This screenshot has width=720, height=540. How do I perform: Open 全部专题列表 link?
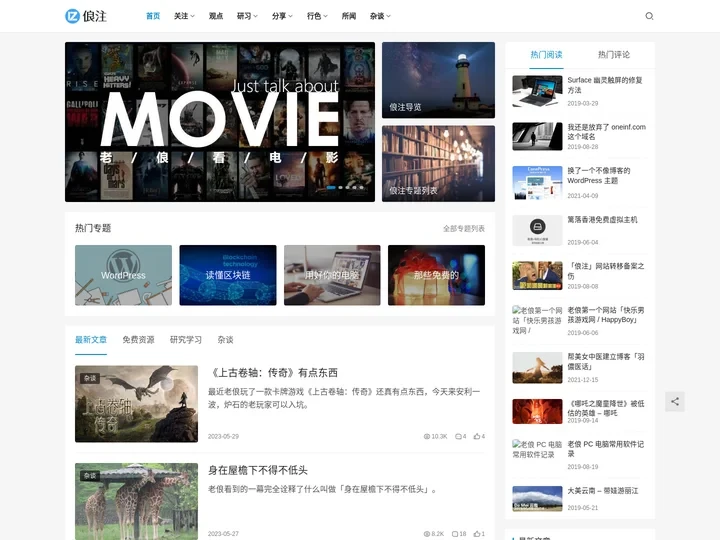[x=464, y=229]
